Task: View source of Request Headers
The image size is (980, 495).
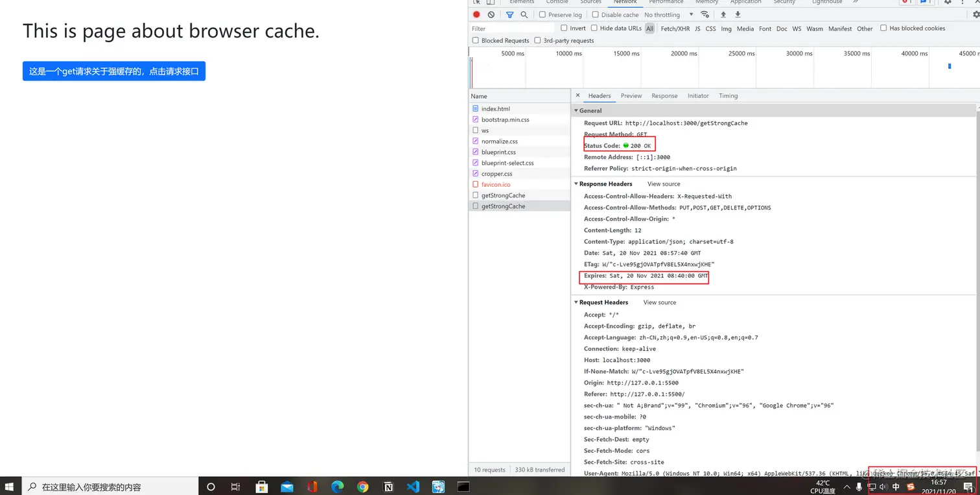Action: click(660, 302)
